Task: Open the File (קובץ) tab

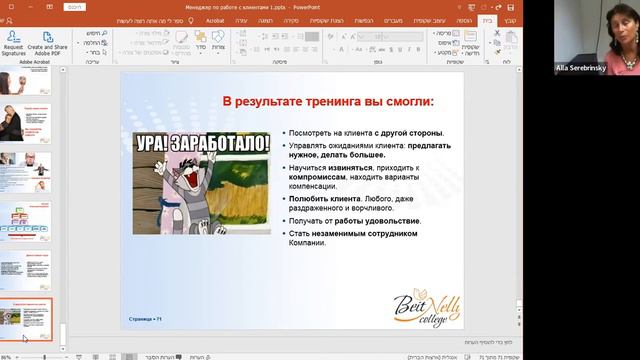Action: point(510,20)
